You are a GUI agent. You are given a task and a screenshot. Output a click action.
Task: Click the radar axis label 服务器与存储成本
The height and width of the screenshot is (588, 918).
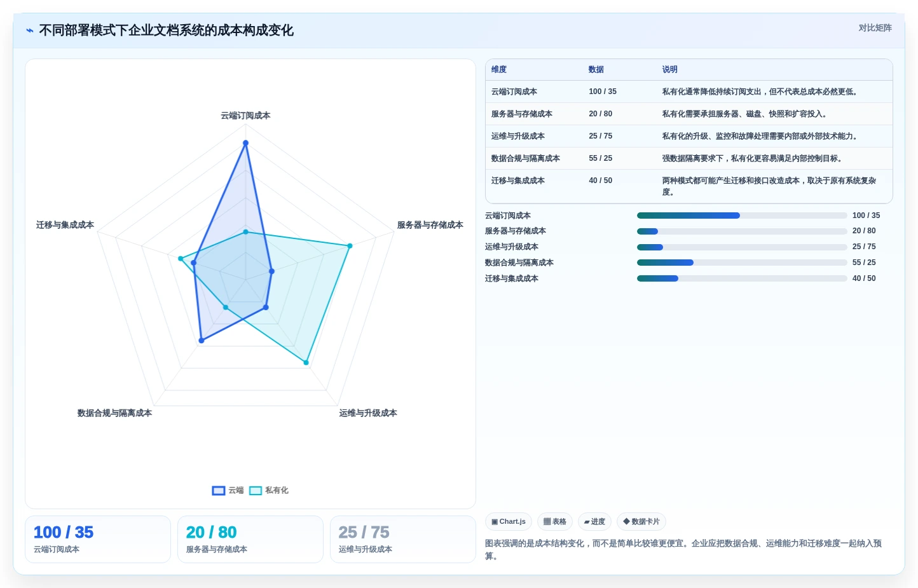pyautogui.click(x=430, y=225)
